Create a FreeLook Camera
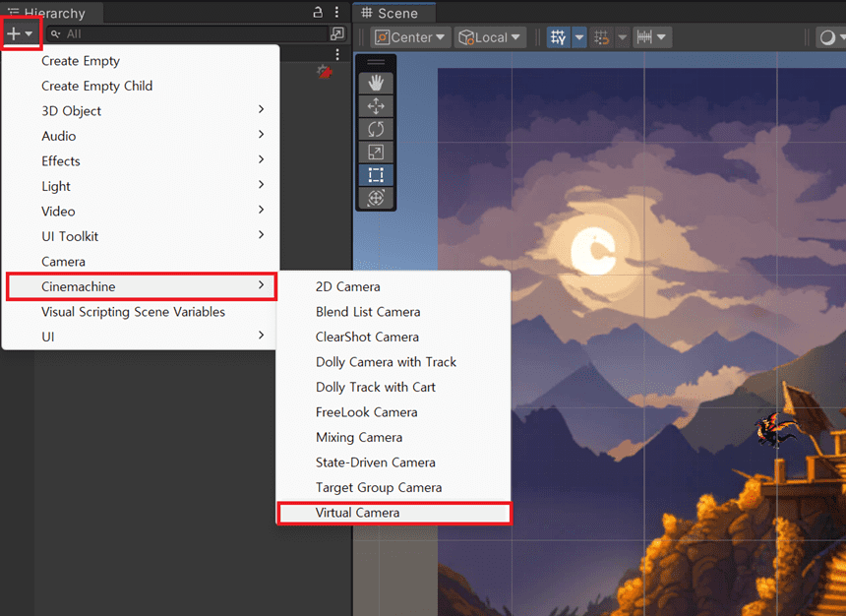The width and height of the screenshot is (846, 616). (393, 412)
